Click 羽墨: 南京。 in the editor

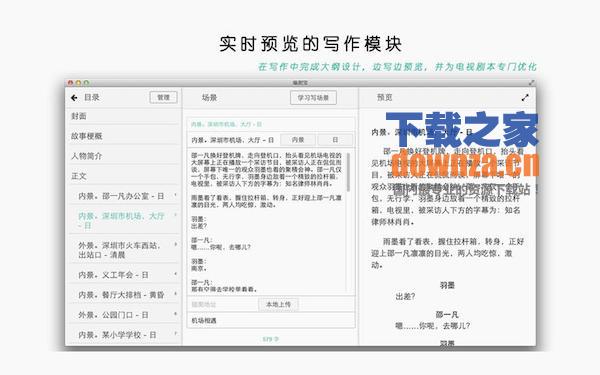(199, 265)
